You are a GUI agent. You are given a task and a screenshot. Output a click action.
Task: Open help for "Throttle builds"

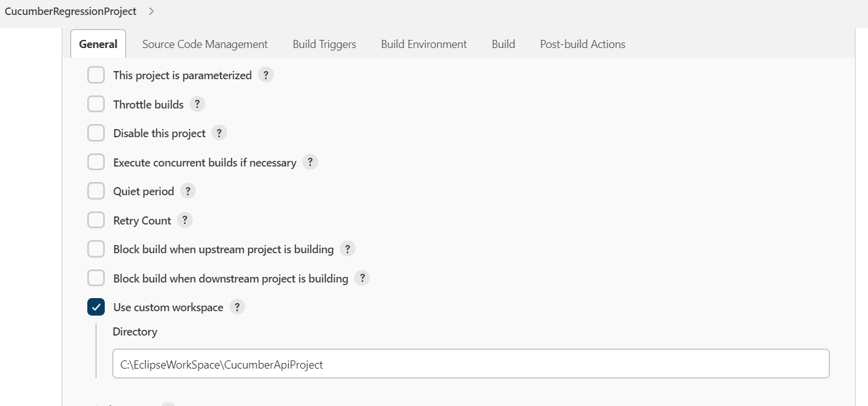coord(197,104)
